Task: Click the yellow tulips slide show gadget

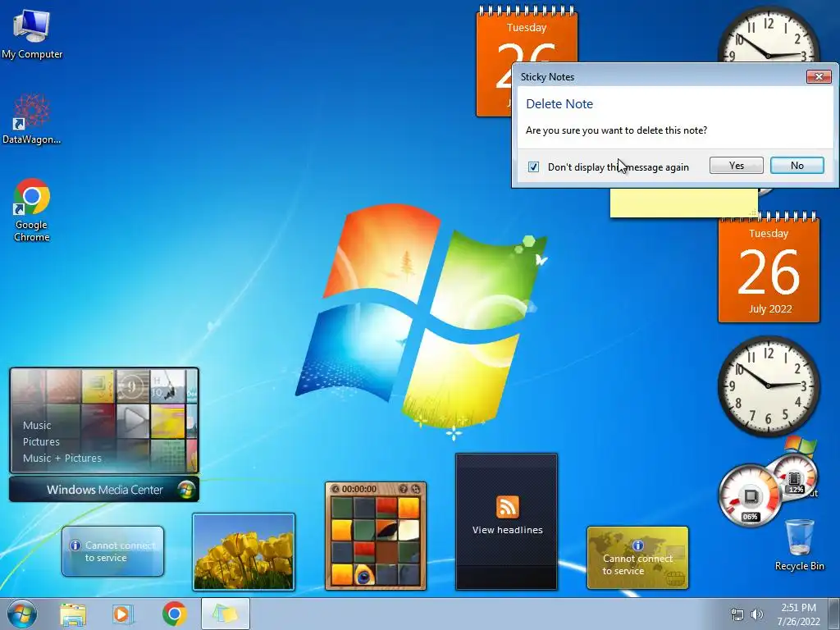Action: tap(244, 552)
